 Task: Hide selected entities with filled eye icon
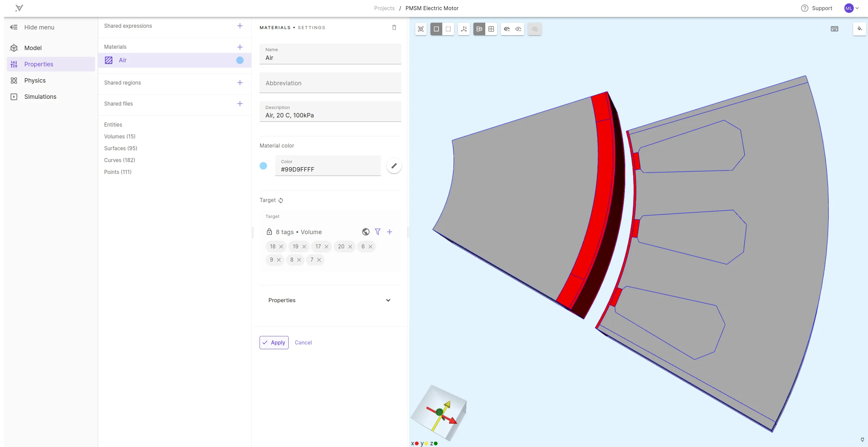click(507, 29)
